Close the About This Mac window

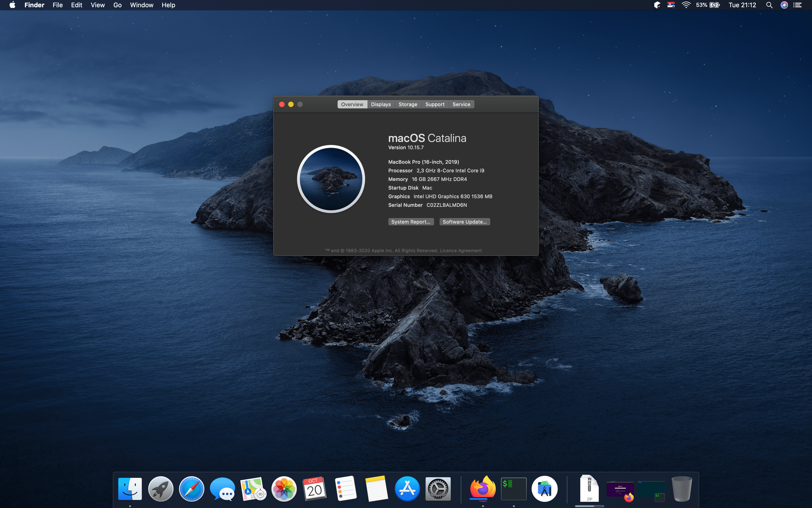(282, 105)
